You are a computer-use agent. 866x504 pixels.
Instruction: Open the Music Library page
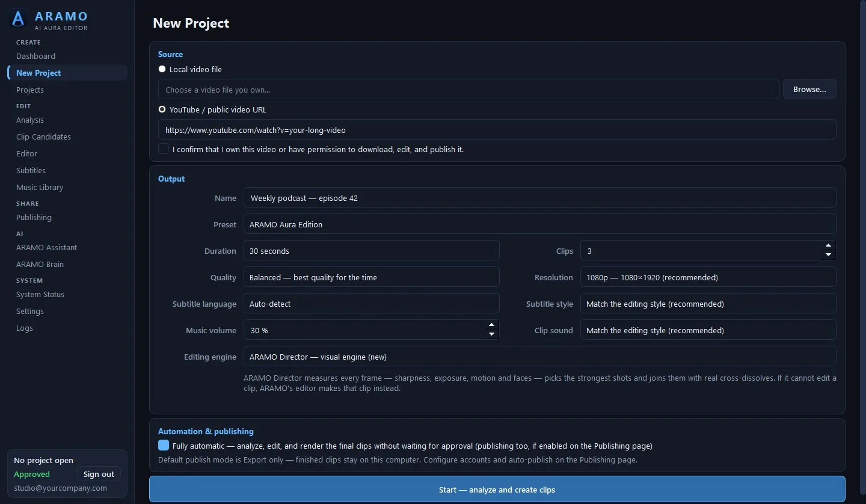coord(40,187)
